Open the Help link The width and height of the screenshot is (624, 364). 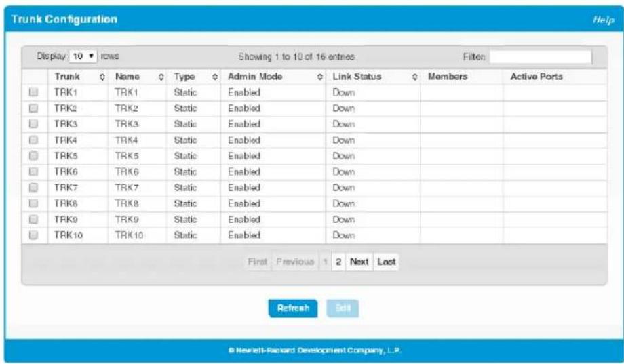coord(603,20)
